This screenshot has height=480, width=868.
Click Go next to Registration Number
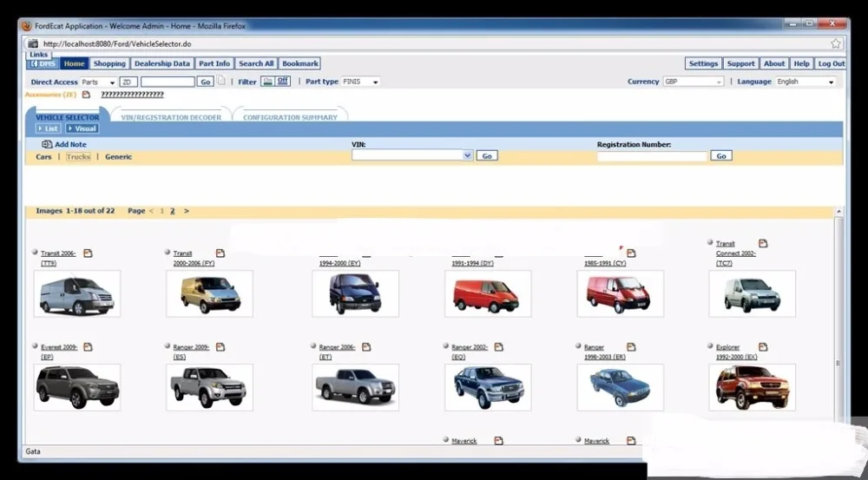pyautogui.click(x=721, y=156)
